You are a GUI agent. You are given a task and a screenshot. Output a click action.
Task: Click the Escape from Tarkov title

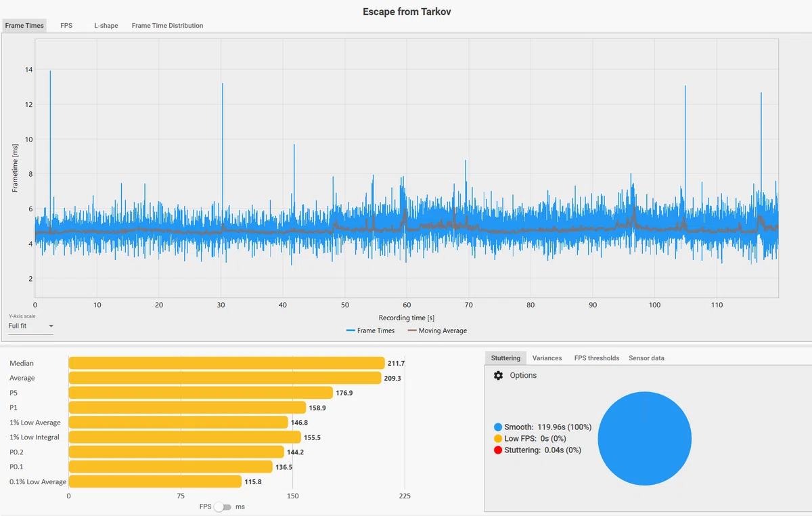(x=406, y=12)
